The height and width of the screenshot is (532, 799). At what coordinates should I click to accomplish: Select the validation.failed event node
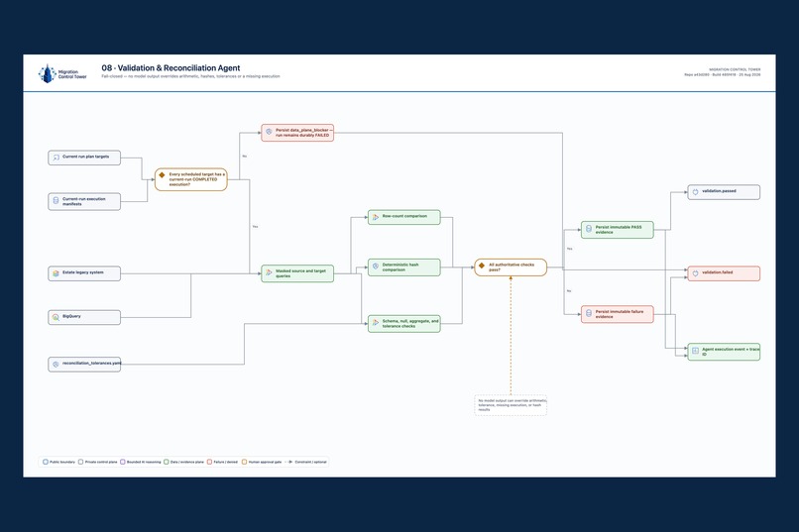click(x=724, y=273)
